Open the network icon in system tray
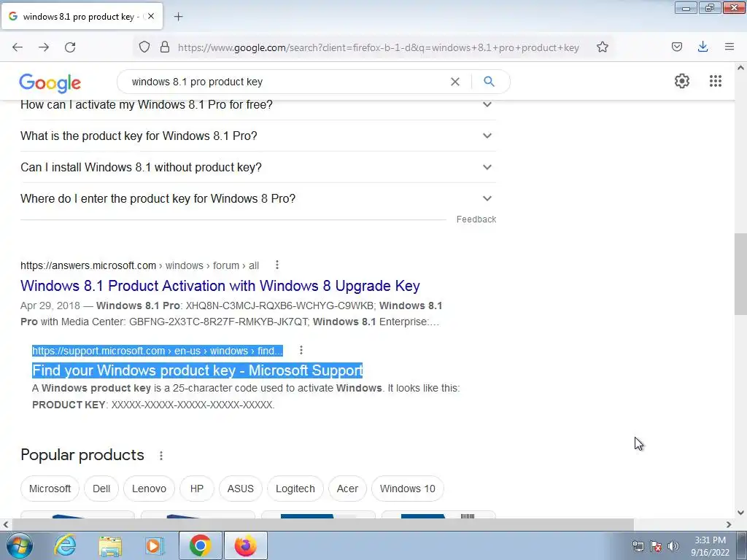The width and height of the screenshot is (747, 560). coord(638,546)
